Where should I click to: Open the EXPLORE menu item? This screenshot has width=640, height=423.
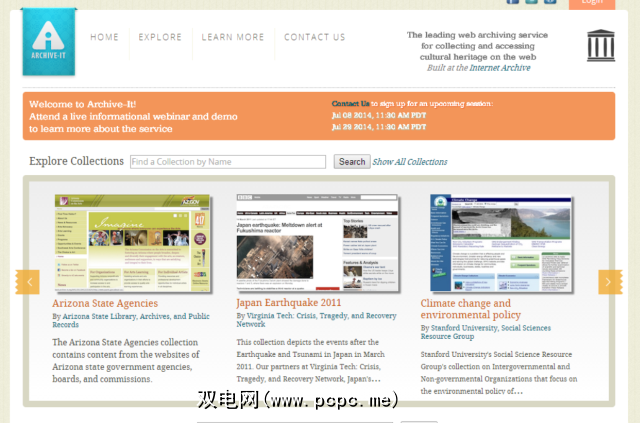click(160, 37)
